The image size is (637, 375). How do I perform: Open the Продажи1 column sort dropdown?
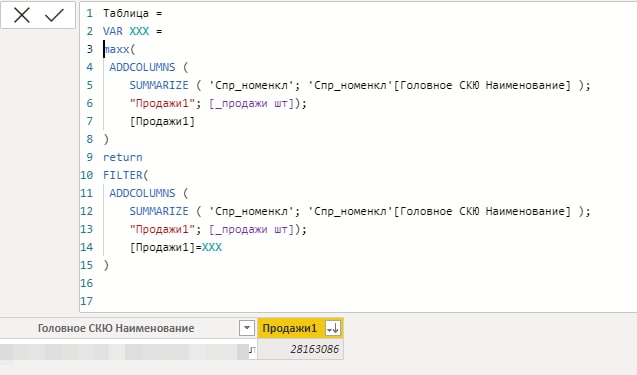click(333, 328)
